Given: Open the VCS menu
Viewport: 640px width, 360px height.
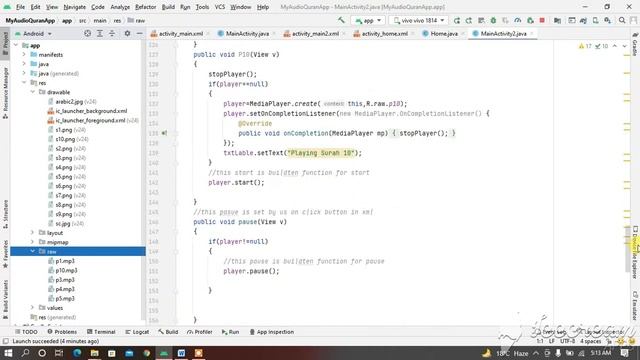Looking at the screenshot, I should [220, 7].
